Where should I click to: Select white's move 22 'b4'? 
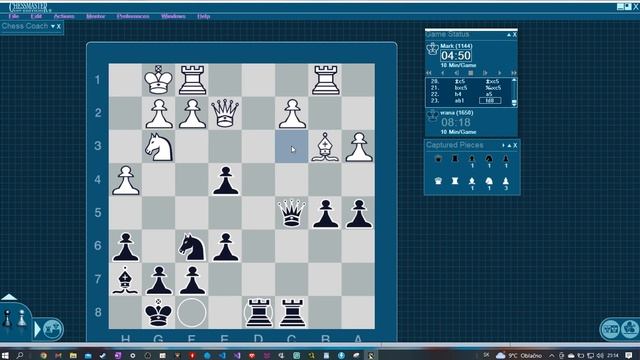458,94
